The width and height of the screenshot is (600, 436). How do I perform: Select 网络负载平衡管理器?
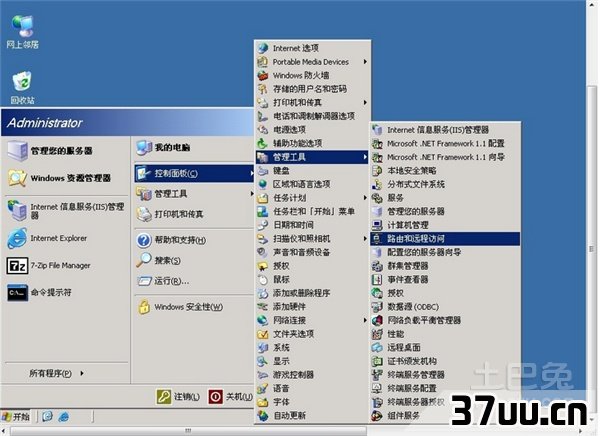(x=445, y=320)
